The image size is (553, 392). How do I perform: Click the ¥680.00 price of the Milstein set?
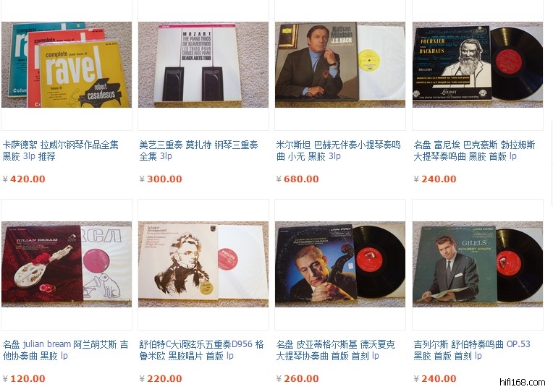(297, 179)
